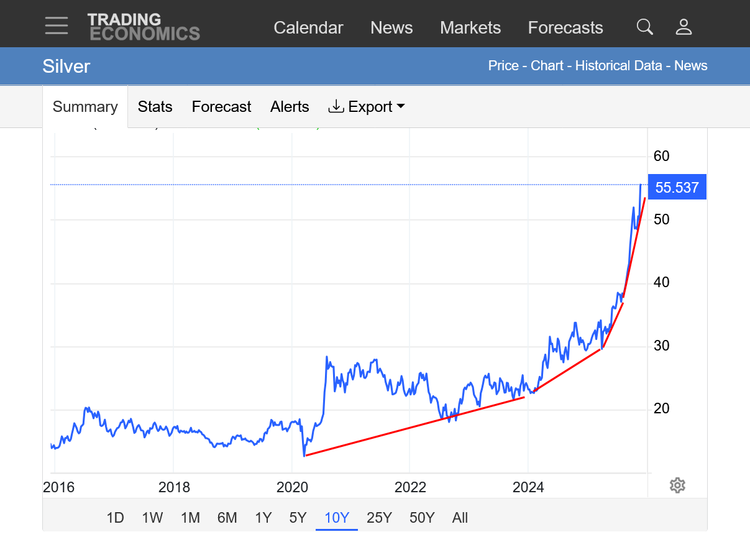This screenshot has height=560, width=750.
Task: Open the search magnifier icon
Action: (x=645, y=27)
